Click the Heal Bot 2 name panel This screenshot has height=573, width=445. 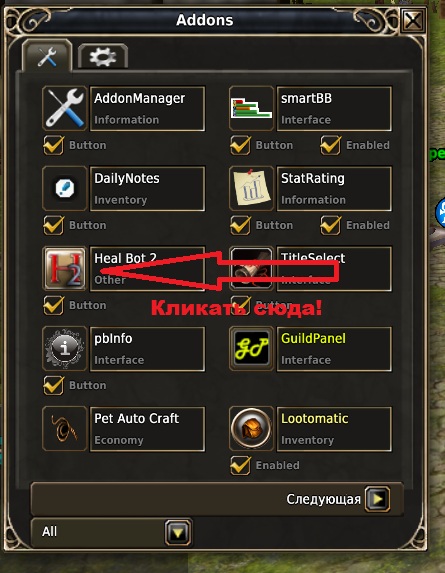click(x=147, y=269)
